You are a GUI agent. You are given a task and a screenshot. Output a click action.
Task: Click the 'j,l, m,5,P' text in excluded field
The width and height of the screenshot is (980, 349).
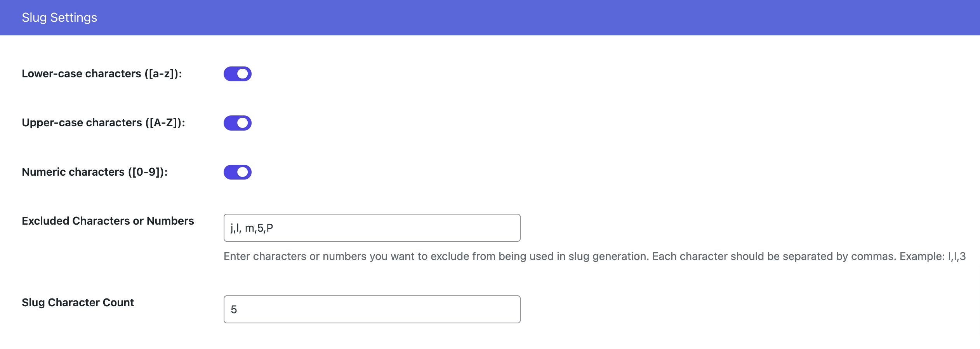(252, 228)
